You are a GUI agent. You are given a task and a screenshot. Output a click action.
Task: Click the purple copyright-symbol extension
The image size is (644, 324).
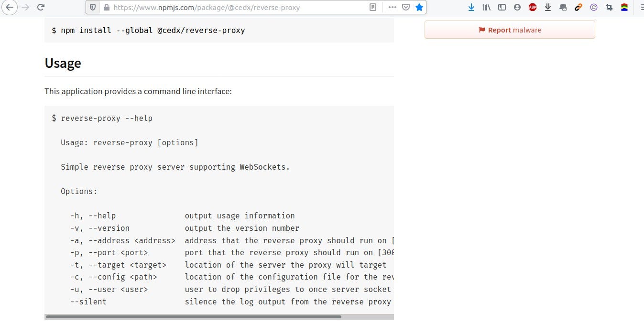(594, 7)
